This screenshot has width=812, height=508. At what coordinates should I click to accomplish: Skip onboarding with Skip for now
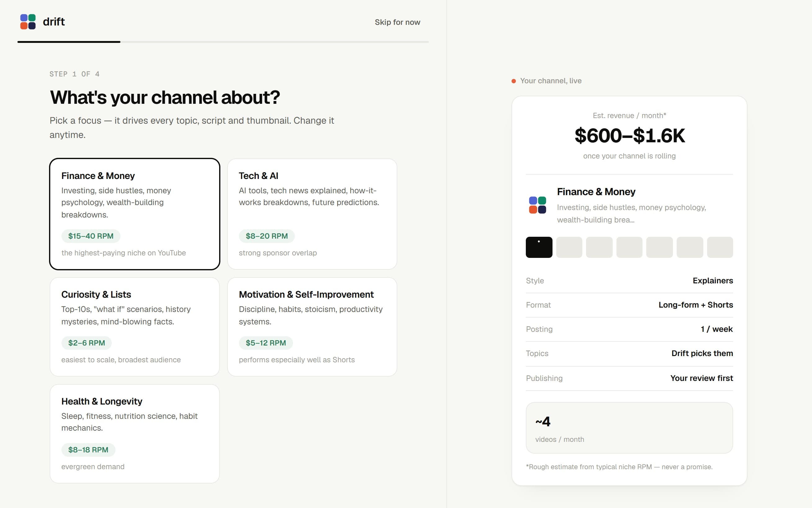tap(397, 22)
